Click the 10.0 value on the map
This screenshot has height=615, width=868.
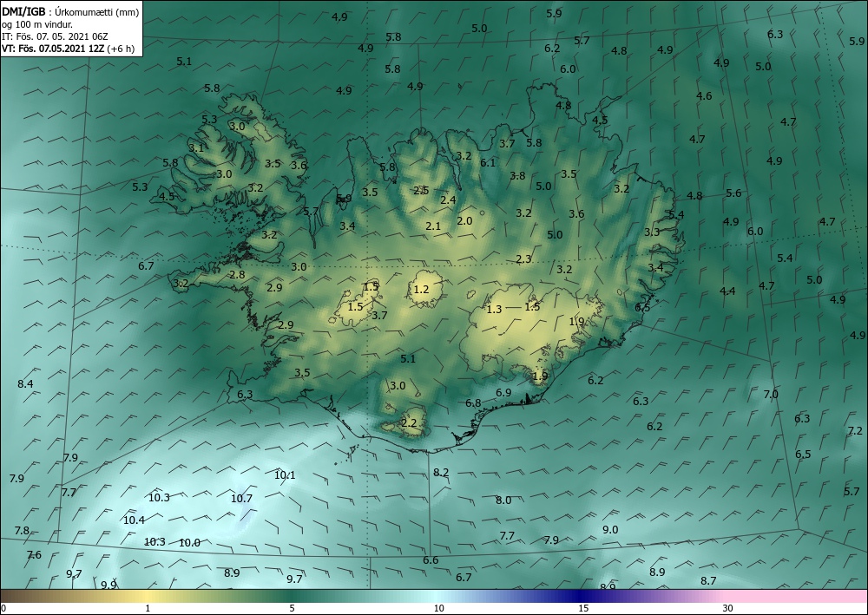click(189, 542)
